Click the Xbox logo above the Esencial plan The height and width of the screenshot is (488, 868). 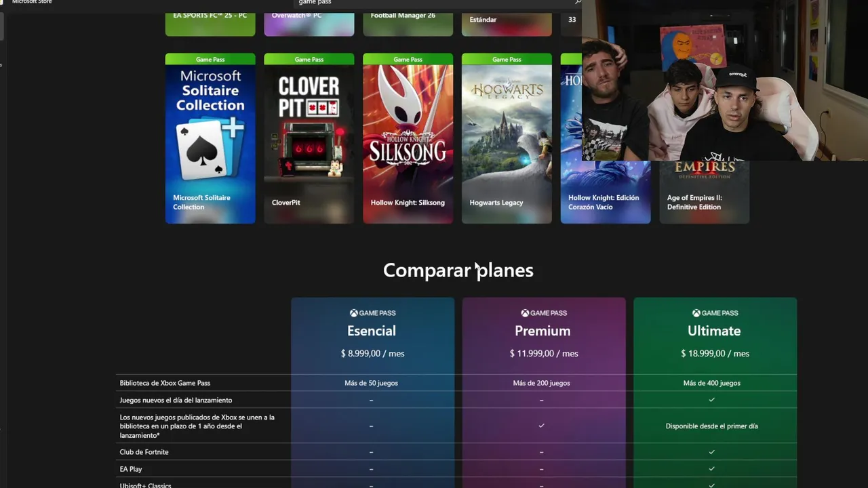click(x=353, y=313)
